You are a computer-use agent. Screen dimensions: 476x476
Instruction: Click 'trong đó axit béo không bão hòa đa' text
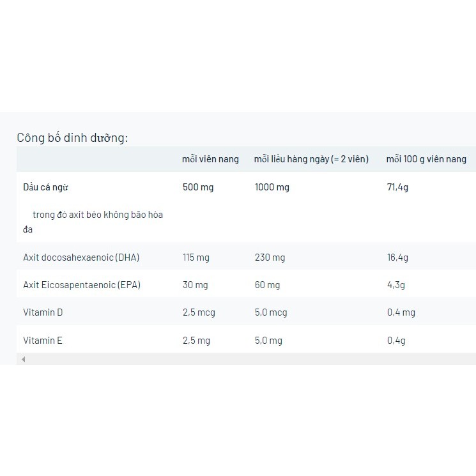93,222
